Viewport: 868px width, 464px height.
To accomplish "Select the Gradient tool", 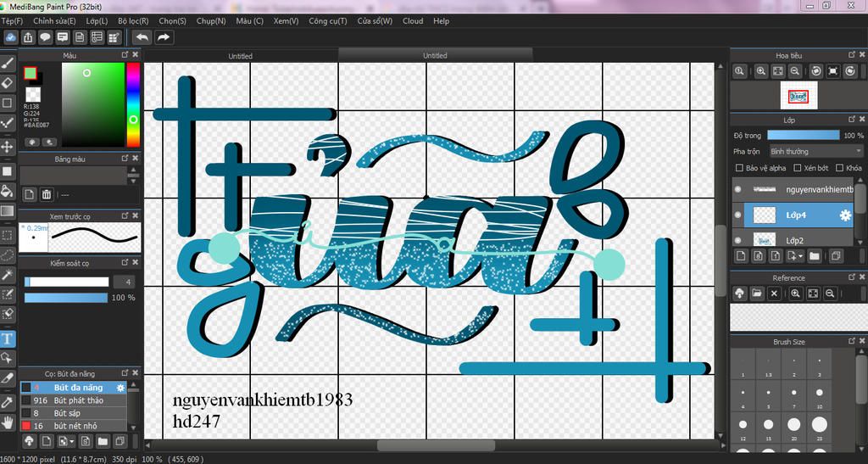I will point(7,211).
